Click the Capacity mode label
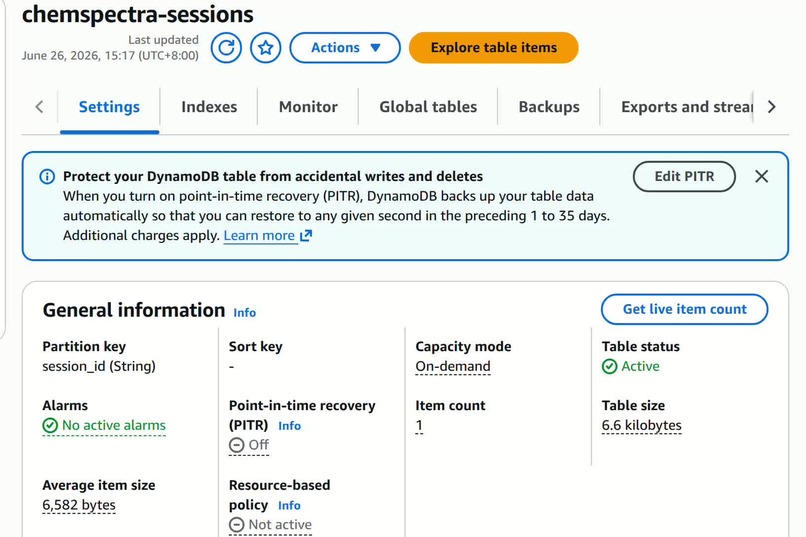806x537 pixels. point(463,347)
